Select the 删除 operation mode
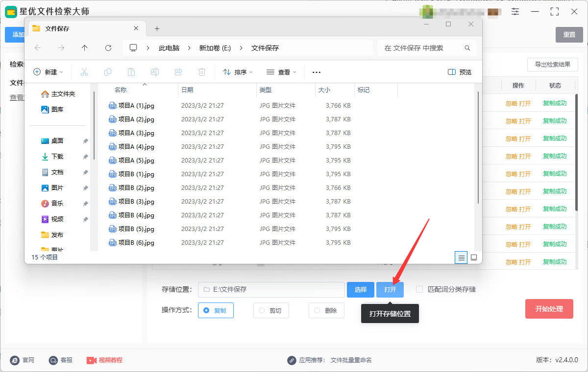 pos(326,310)
